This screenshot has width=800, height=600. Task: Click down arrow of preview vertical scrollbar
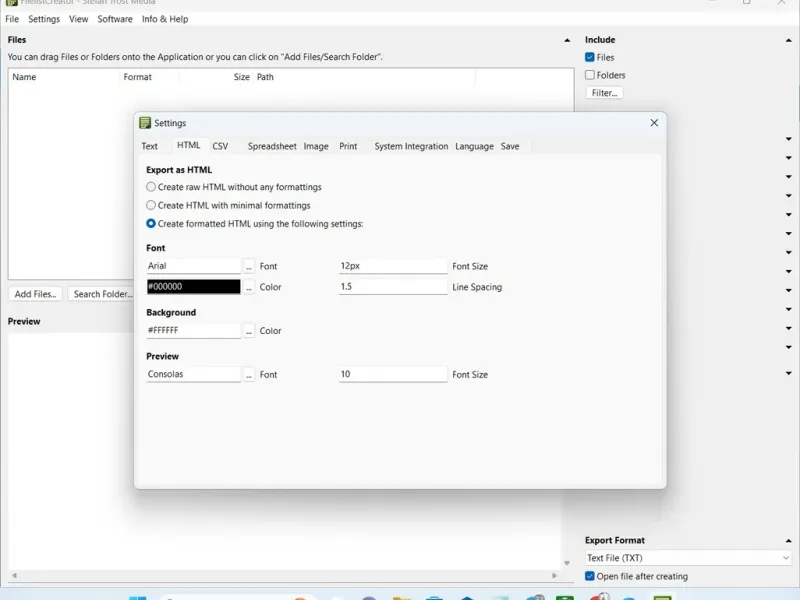click(567, 563)
